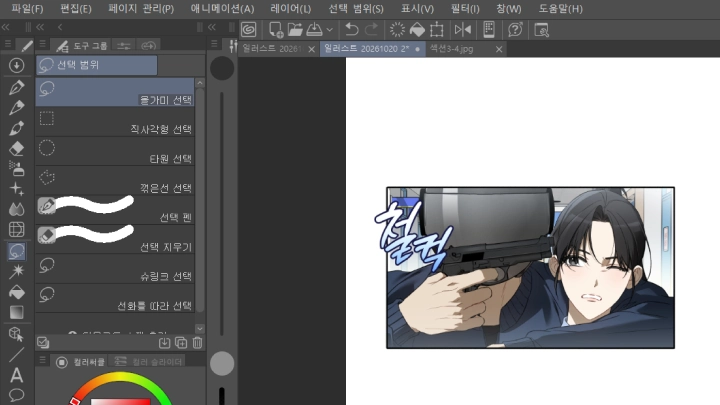Redo the action
Screen dimensions: 720x405
[371, 30]
